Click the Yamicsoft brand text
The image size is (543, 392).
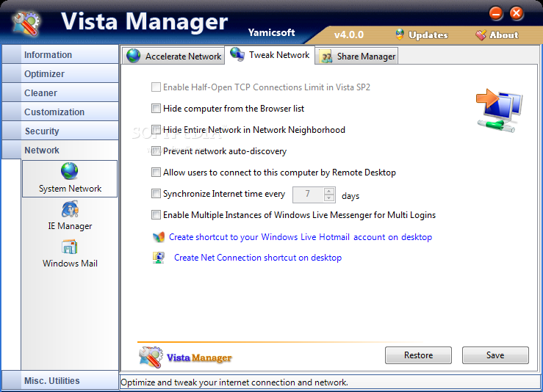(x=272, y=32)
